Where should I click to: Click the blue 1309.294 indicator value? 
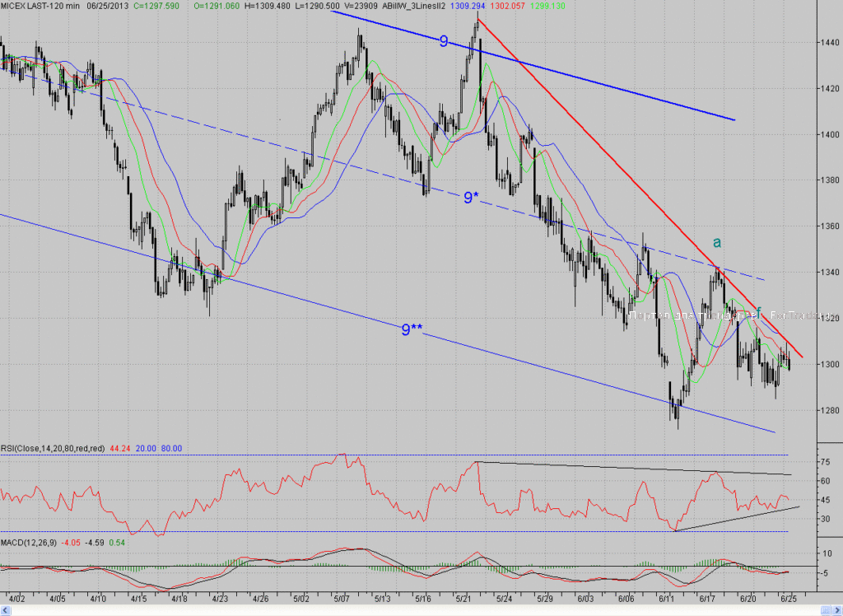click(x=468, y=6)
